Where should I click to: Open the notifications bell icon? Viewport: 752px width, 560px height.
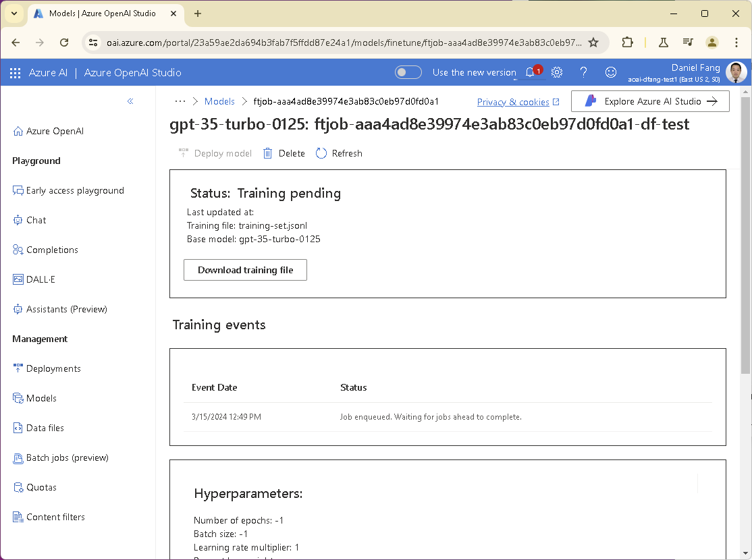coord(531,72)
